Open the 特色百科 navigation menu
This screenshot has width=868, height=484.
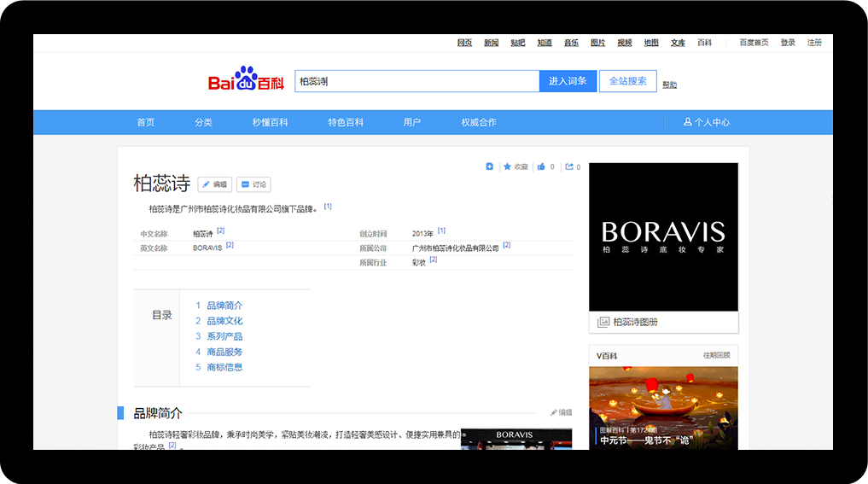[346, 122]
